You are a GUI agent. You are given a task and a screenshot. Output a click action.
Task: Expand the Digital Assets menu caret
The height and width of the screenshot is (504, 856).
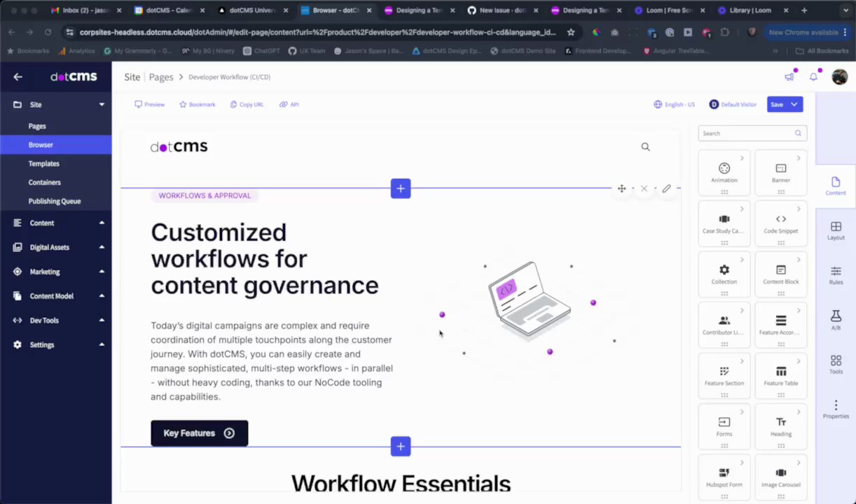(102, 247)
